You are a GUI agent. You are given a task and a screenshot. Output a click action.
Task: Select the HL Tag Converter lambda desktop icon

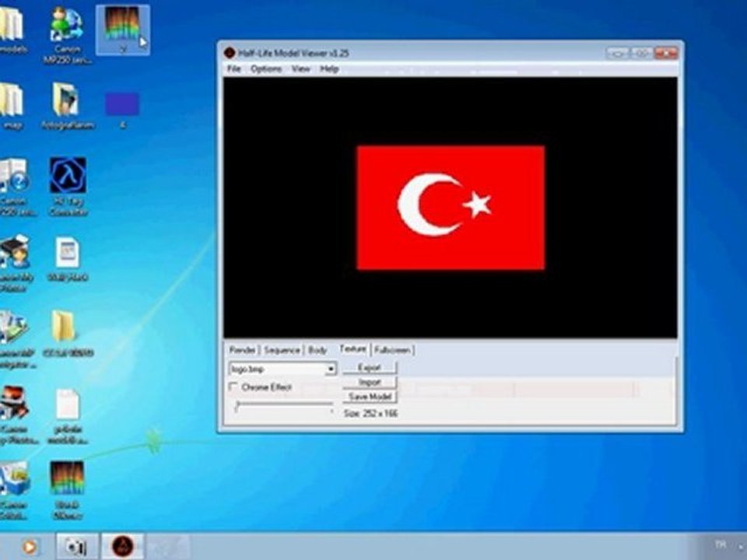coord(68,187)
